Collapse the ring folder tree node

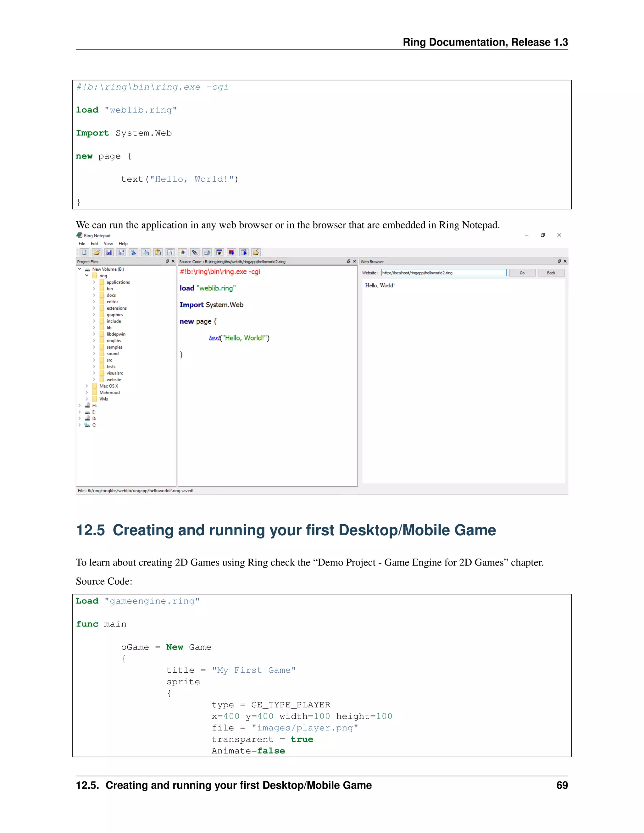pos(86,275)
